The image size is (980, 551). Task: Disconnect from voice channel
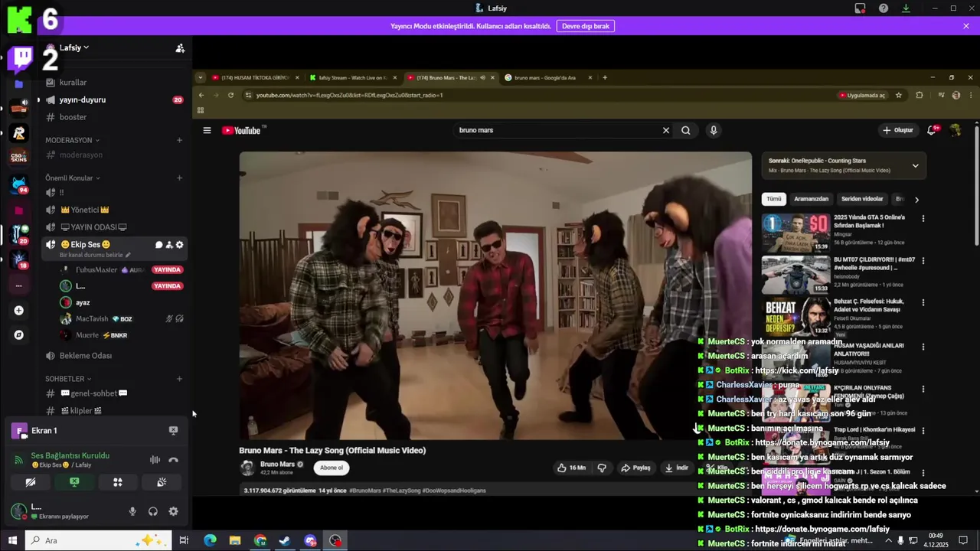click(x=173, y=460)
